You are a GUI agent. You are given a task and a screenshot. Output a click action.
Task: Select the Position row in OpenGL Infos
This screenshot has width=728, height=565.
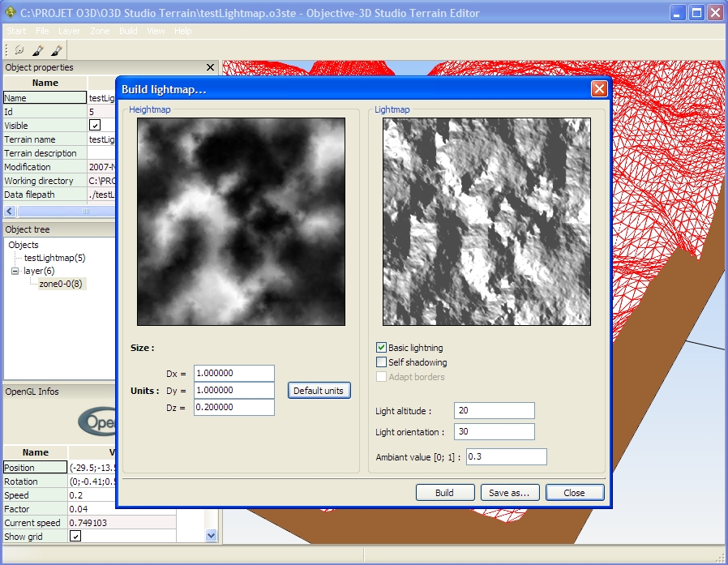(x=36, y=468)
